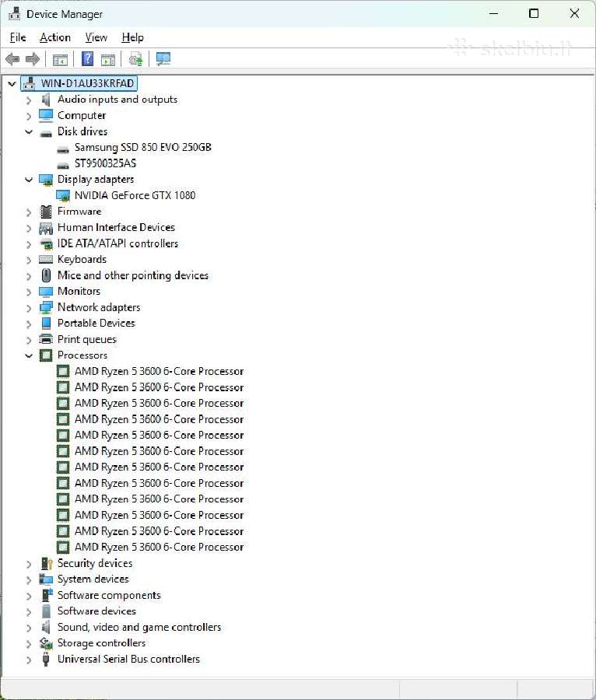Select the first AMD Ryzen 5 3600 processor entry
This screenshot has width=596, height=700.
click(x=159, y=372)
